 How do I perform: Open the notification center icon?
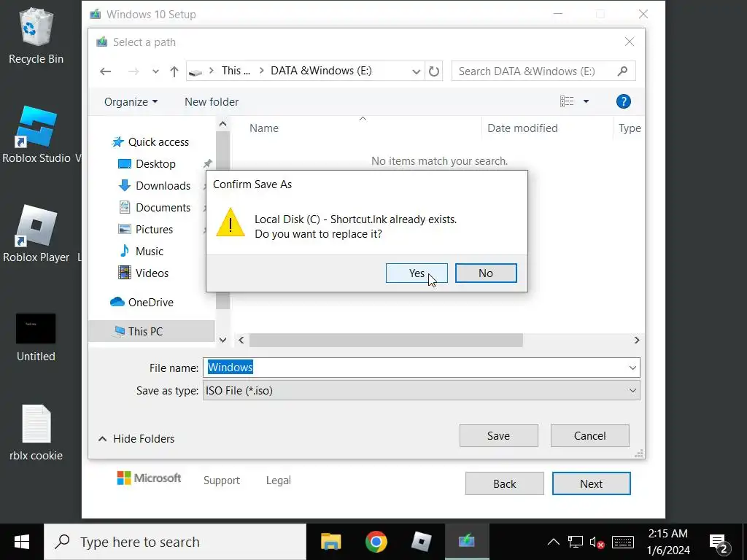pos(719,542)
